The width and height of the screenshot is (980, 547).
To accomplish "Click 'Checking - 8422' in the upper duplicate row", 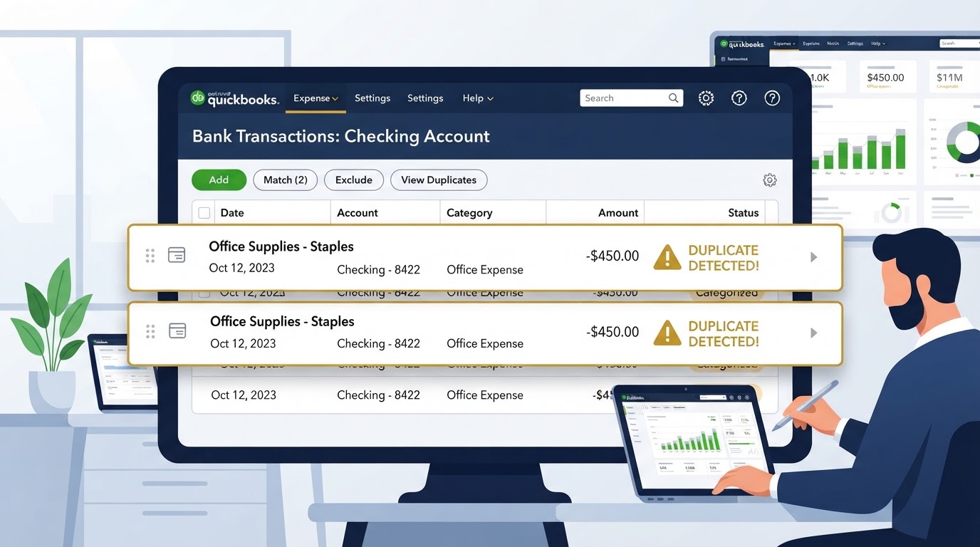I will click(x=378, y=270).
